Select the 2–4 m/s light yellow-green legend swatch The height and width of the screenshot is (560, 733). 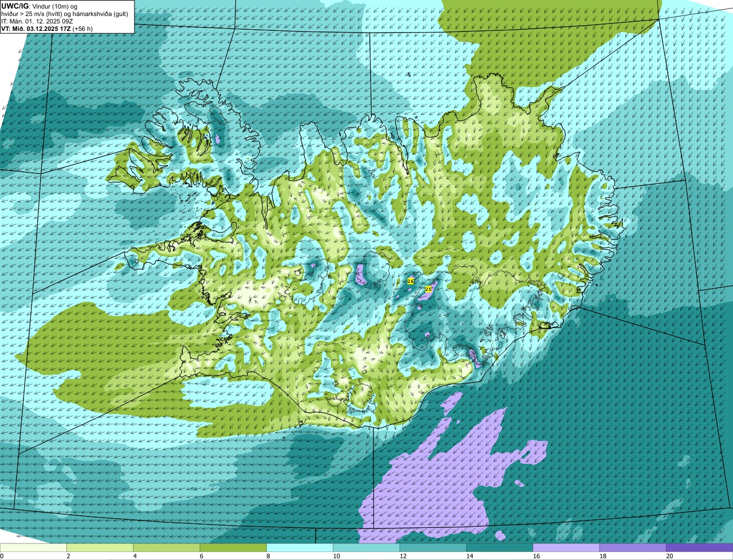pos(100,547)
